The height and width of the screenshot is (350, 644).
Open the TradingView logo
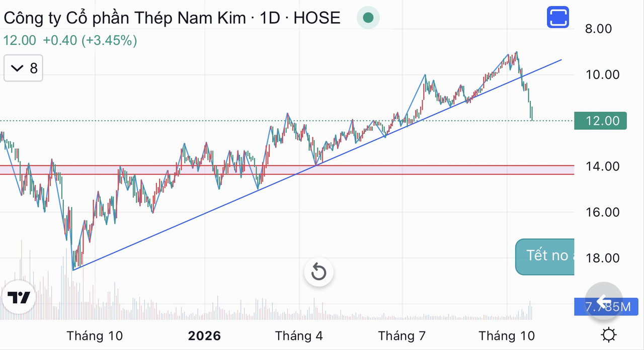point(19,298)
